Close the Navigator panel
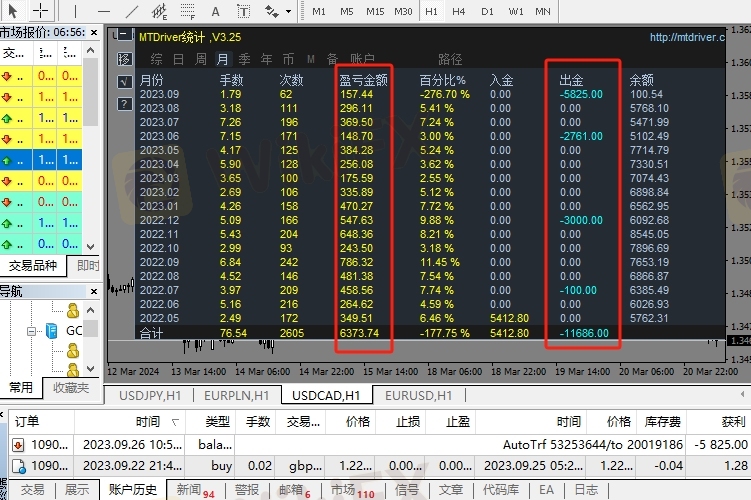 click(94, 291)
